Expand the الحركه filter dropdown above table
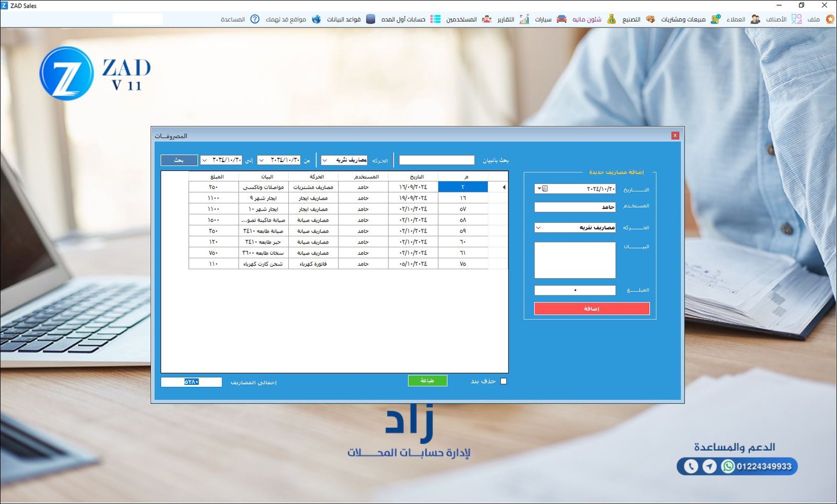 [325, 160]
